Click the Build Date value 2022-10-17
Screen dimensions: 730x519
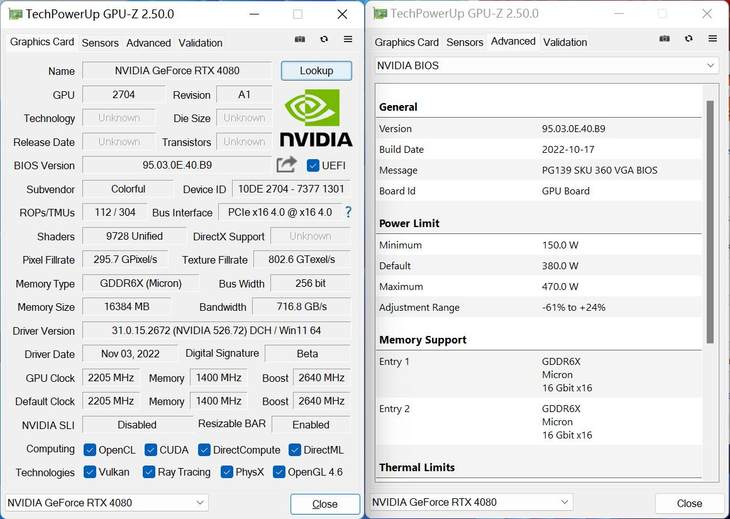pos(568,149)
